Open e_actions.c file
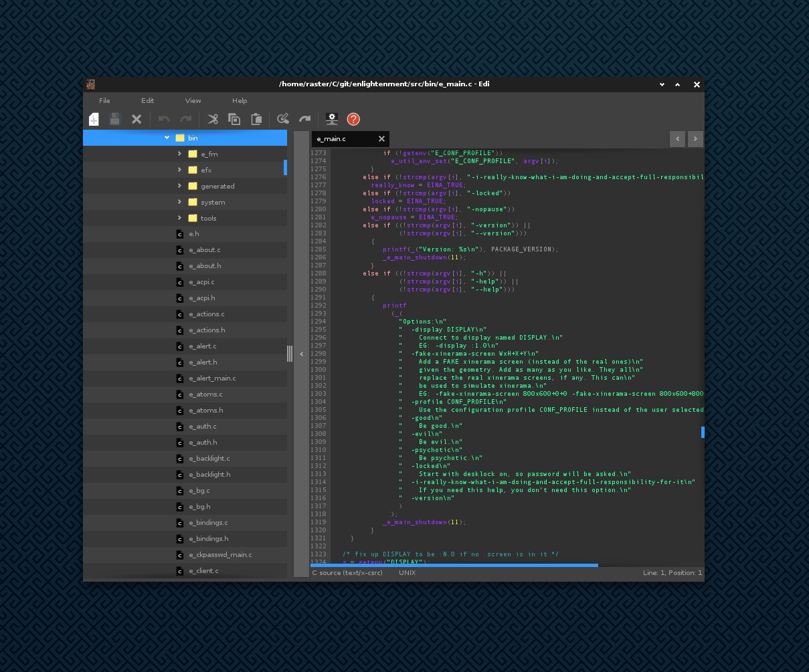Screen dimensions: 809x672 [185, 314]
